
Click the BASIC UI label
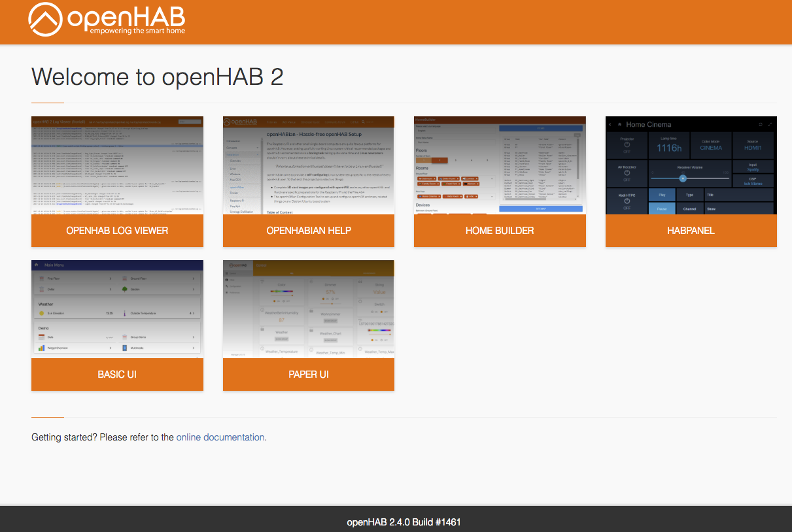pyautogui.click(x=117, y=374)
